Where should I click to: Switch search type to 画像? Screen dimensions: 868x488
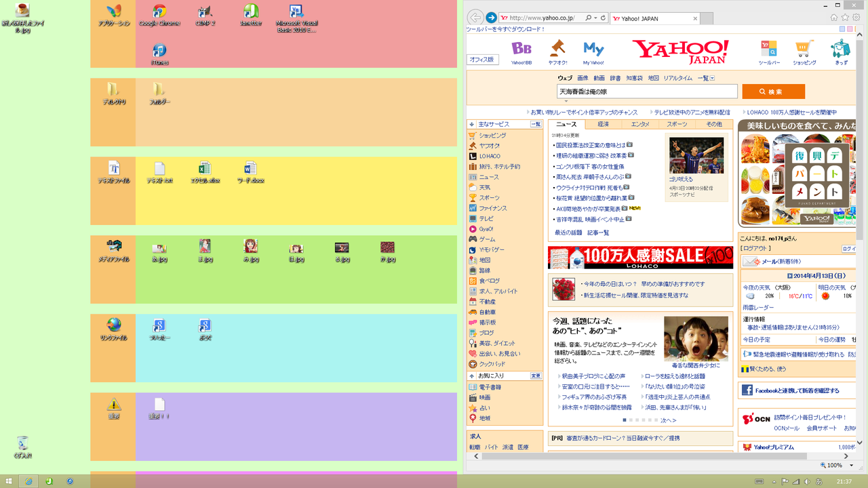click(583, 78)
